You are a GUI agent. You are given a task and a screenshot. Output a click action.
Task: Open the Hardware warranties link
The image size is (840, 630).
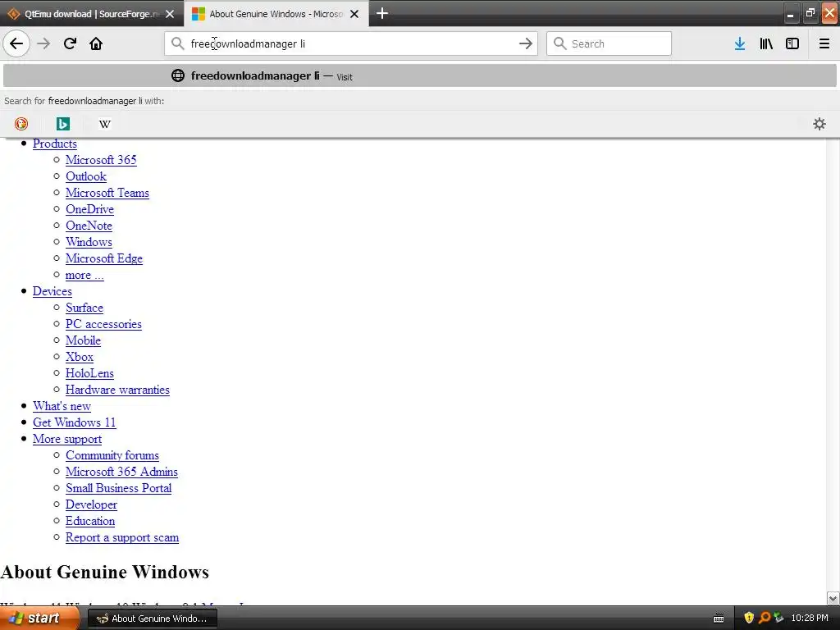tap(117, 390)
